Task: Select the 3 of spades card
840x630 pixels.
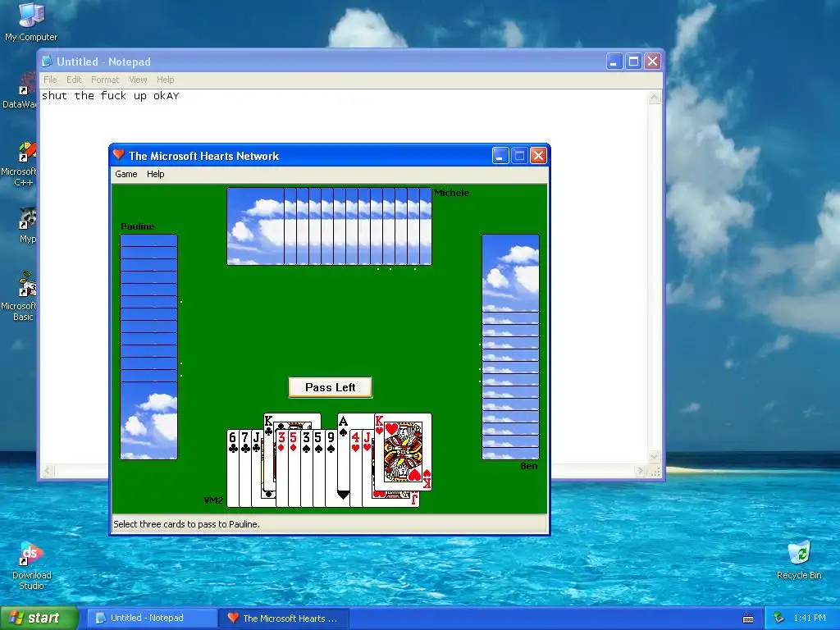Action: click(307, 468)
